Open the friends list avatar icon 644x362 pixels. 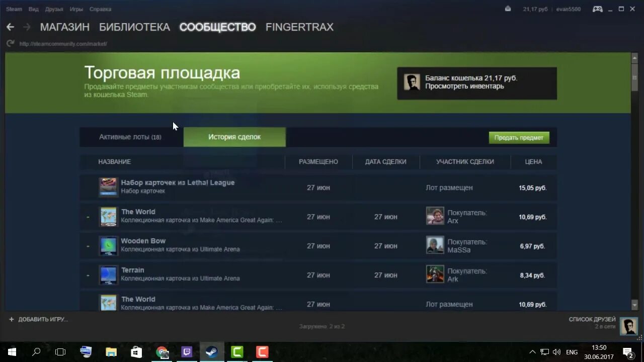628,326
